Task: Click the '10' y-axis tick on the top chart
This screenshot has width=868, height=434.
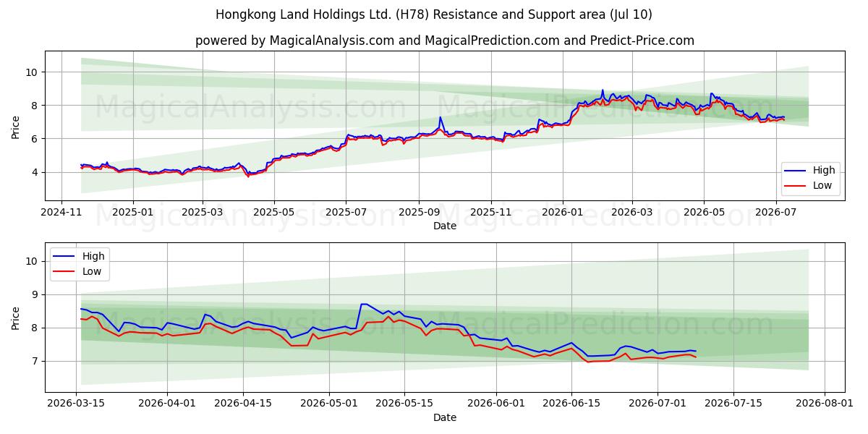Action: 32,72
